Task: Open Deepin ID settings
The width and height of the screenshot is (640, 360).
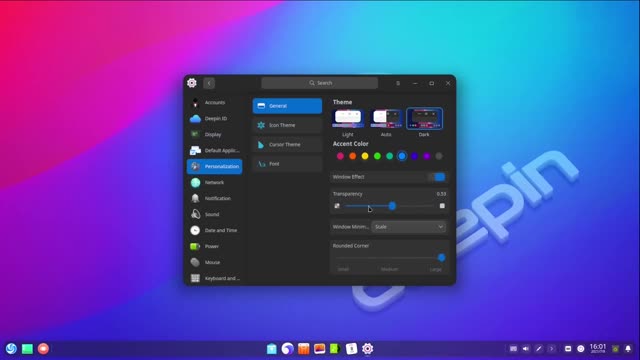Action: point(214,118)
